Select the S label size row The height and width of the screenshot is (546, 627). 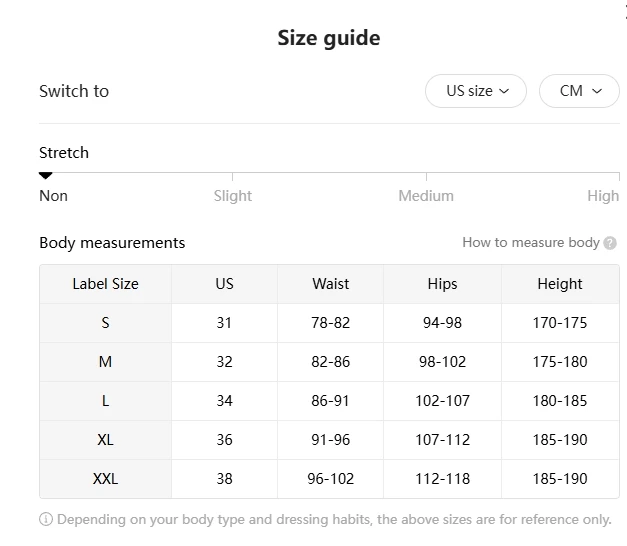click(x=105, y=323)
